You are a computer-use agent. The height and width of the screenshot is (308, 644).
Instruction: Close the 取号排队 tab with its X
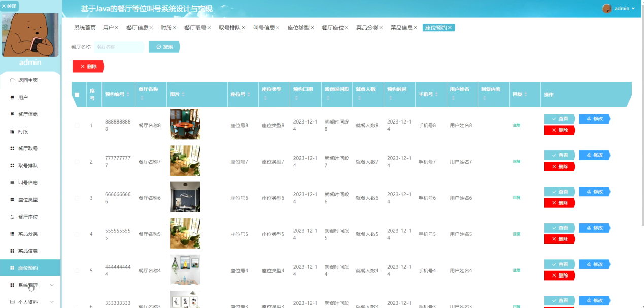[x=244, y=28]
